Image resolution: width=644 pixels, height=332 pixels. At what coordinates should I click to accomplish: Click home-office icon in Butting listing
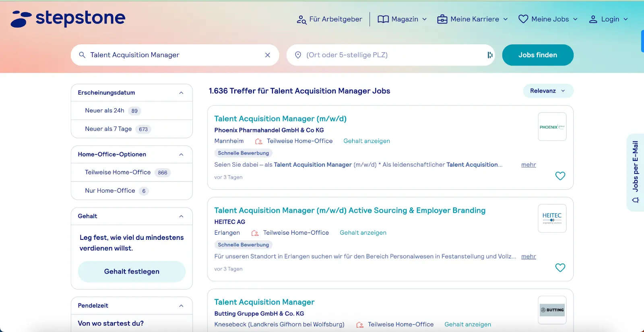tap(360, 325)
